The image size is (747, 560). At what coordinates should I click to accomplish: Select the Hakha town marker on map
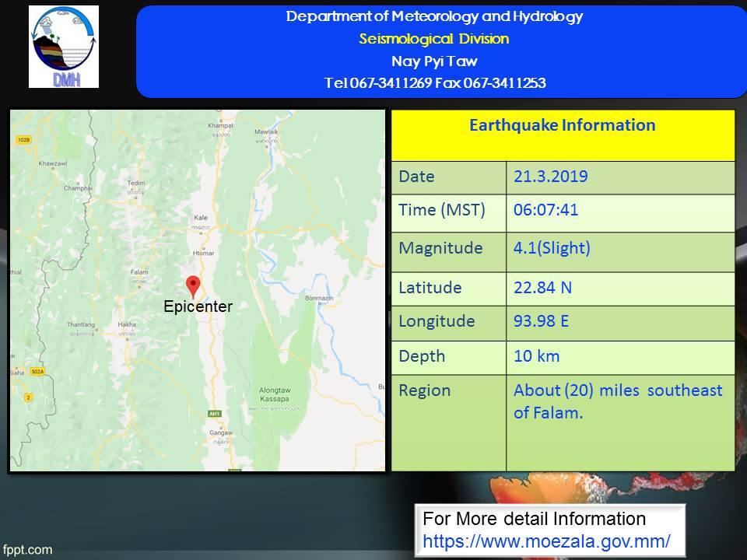pyautogui.click(x=128, y=324)
